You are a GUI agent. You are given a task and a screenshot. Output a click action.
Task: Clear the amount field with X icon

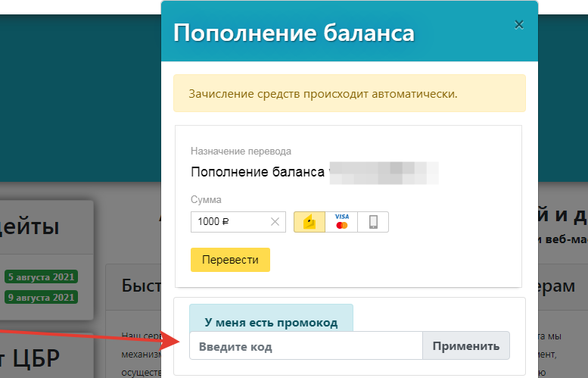pyautogui.click(x=275, y=222)
